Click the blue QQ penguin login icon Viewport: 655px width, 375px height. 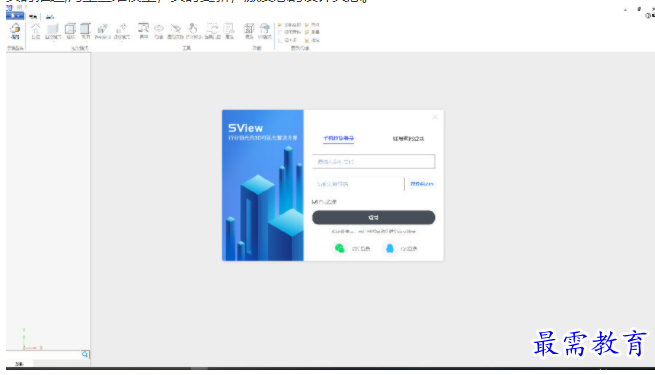(x=390, y=248)
